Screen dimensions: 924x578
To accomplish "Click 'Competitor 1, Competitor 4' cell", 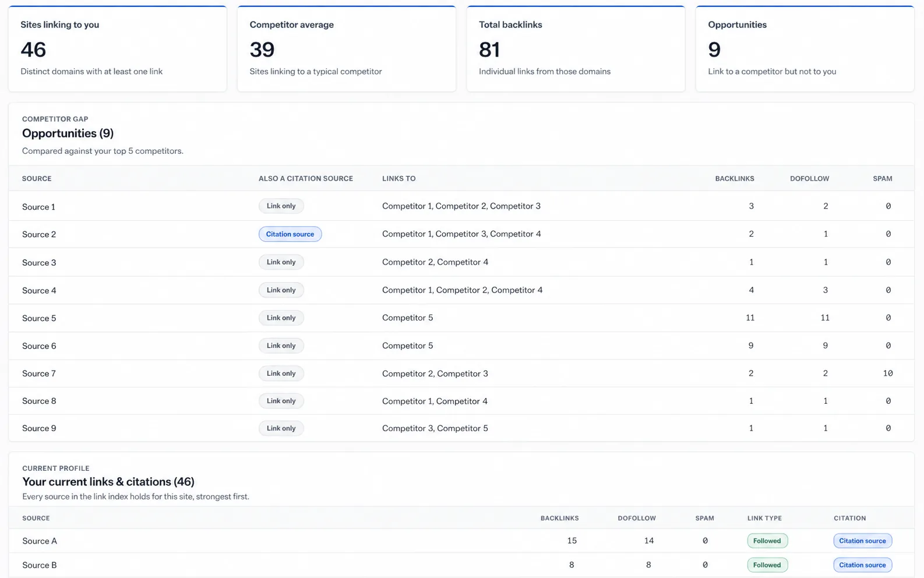I will click(x=435, y=401).
